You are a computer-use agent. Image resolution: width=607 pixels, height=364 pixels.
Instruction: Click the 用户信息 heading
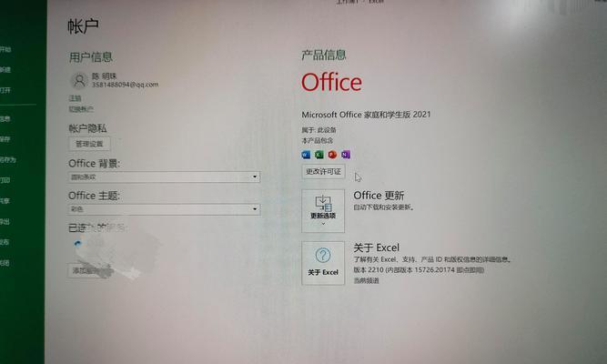(x=91, y=57)
